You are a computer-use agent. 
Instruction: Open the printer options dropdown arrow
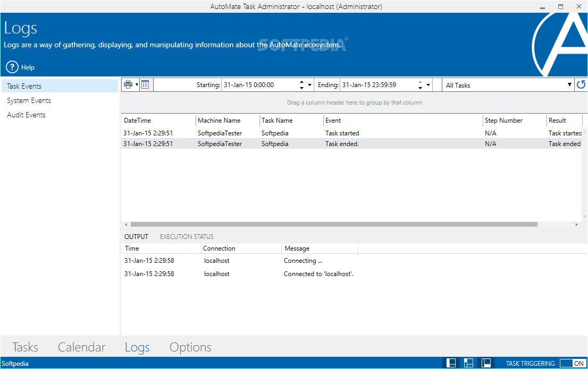tap(137, 84)
